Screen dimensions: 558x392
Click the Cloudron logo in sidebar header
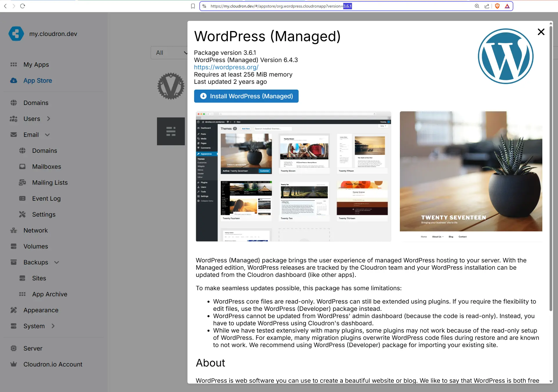pos(16,34)
